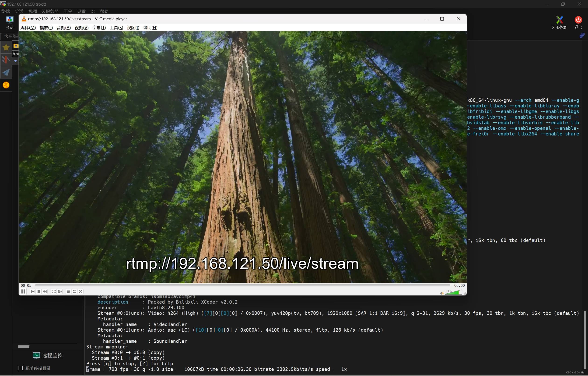
Task: Skip to next track in VLC
Action: [x=45, y=291]
